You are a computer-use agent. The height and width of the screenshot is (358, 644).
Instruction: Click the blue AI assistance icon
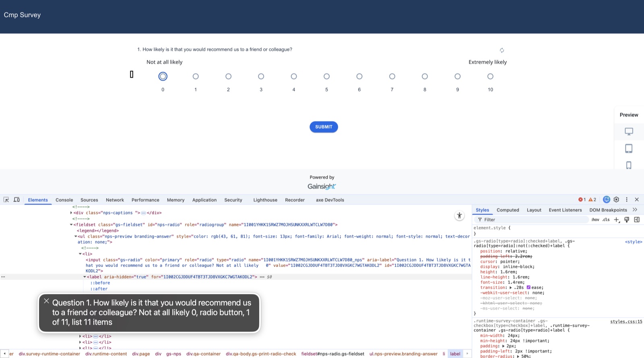coord(607,200)
